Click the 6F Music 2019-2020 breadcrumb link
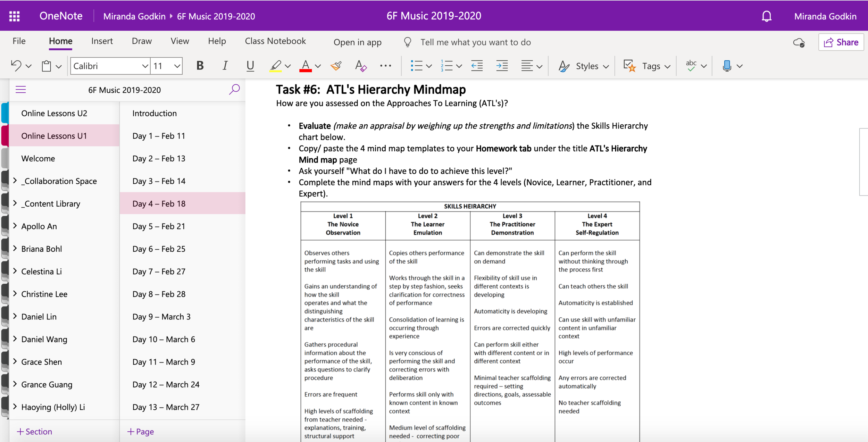 (216, 16)
